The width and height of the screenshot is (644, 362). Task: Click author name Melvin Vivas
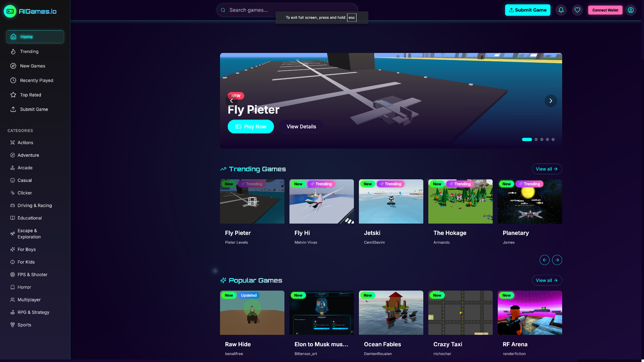(x=306, y=242)
